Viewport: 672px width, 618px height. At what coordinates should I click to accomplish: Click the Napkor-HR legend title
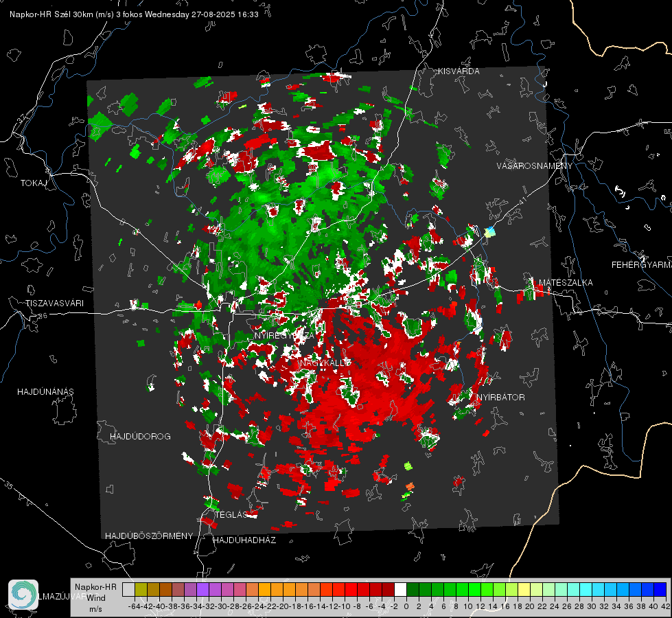click(x=95, y=587)
